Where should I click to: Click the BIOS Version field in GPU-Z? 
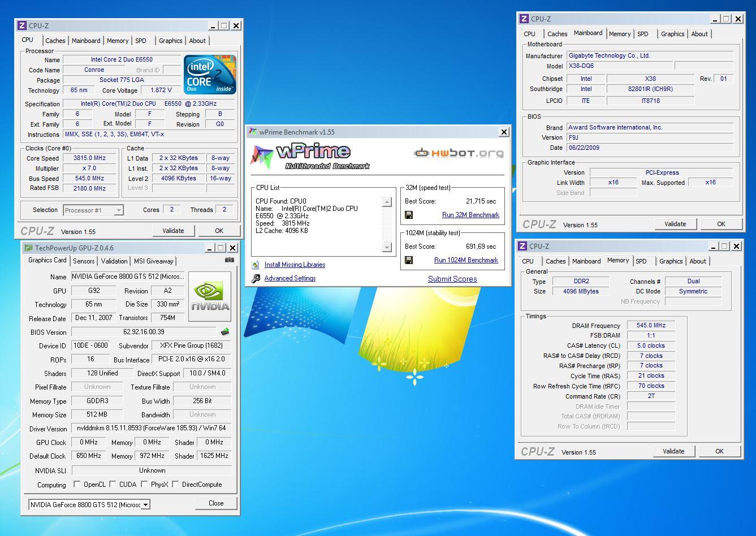[x=144, y=332]
